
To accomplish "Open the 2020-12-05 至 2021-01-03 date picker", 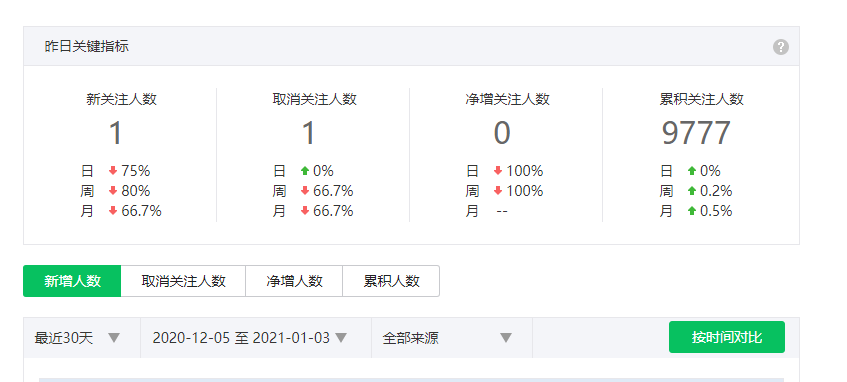I will 256,338.
